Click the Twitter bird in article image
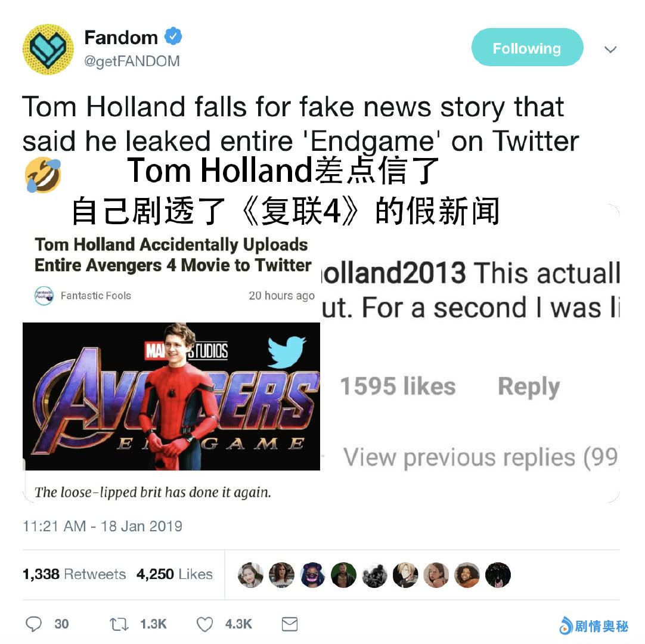 287,352
